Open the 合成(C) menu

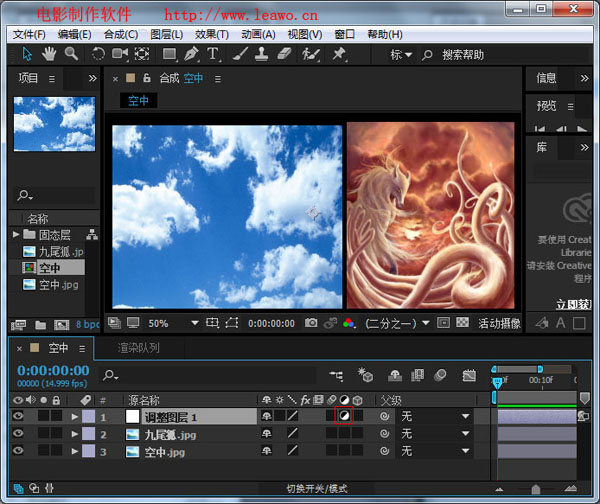[121, 34]
